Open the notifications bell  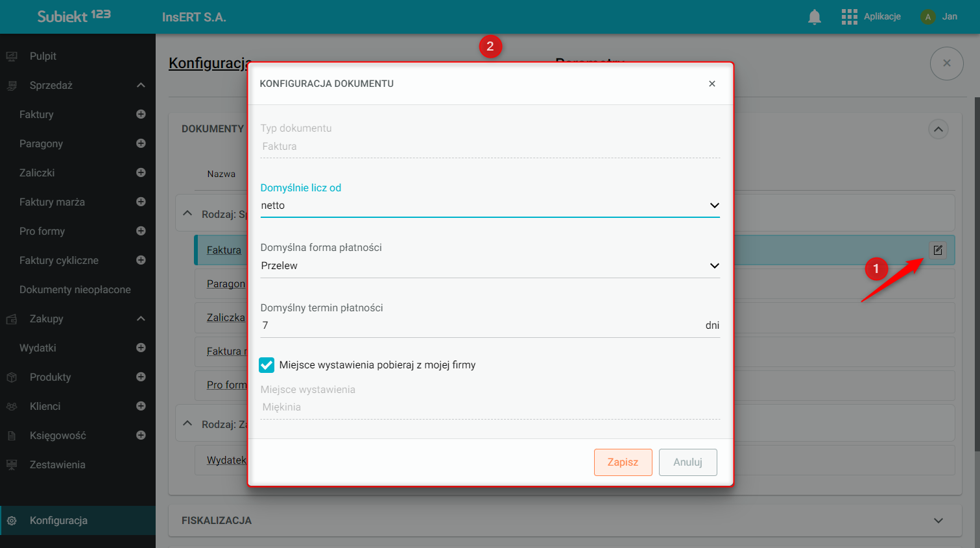pyautogui.click(x=815, y=17)
